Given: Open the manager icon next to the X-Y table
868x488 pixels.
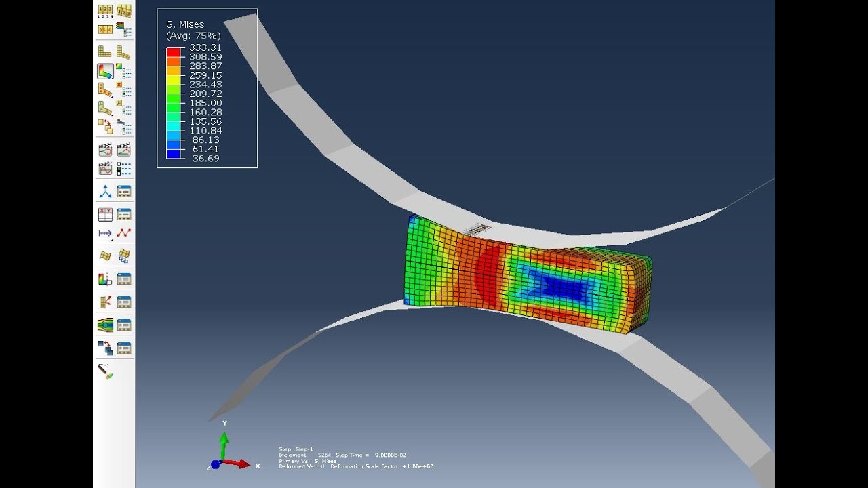Looking at the screenshot, I should [123, 214].
